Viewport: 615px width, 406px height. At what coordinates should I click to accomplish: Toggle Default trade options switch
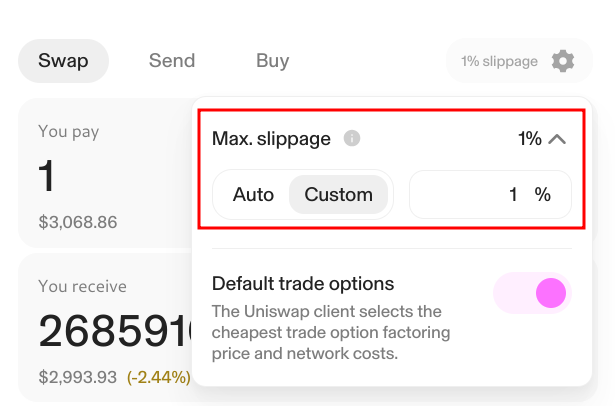pos(531,293)
